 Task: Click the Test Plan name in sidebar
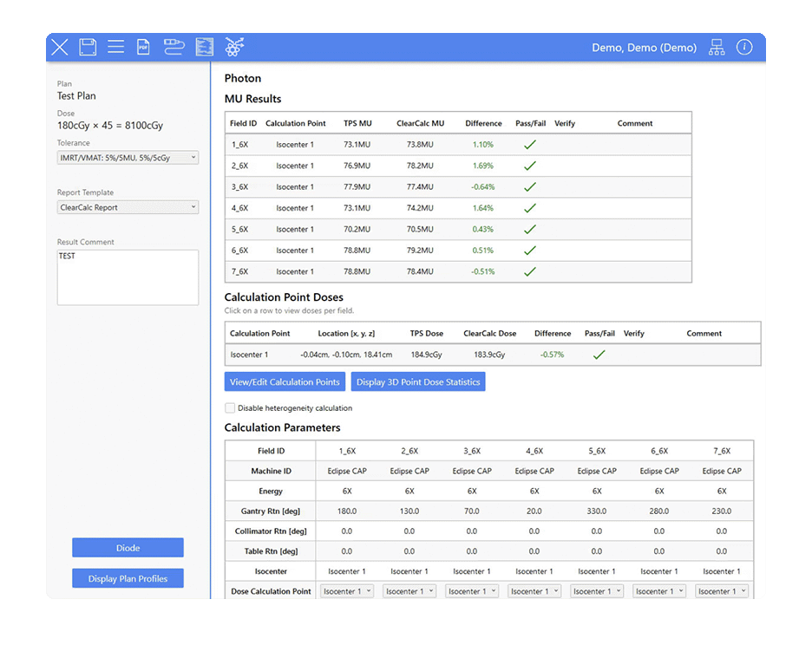pos(76,95)
